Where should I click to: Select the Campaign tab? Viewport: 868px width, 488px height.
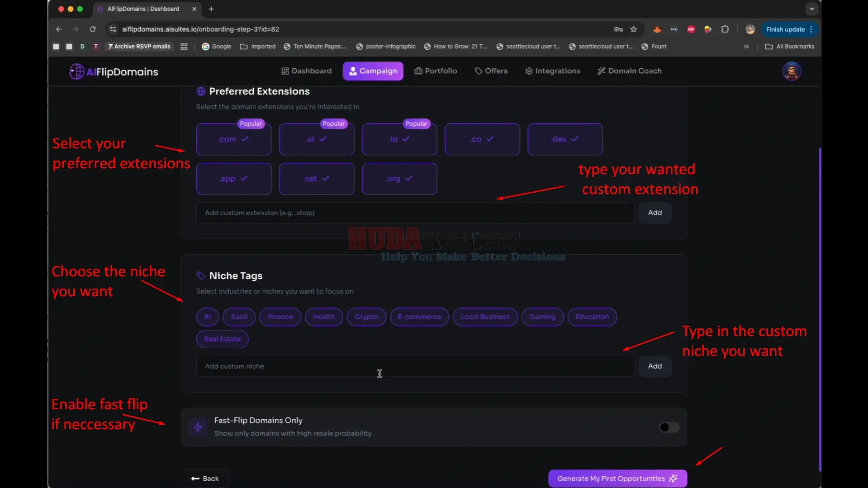click(373, 71)
